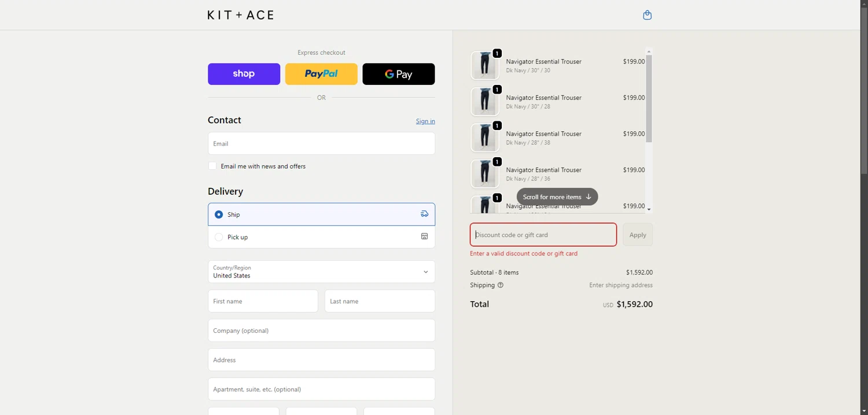Click the Sign in link

click(425, 121)
